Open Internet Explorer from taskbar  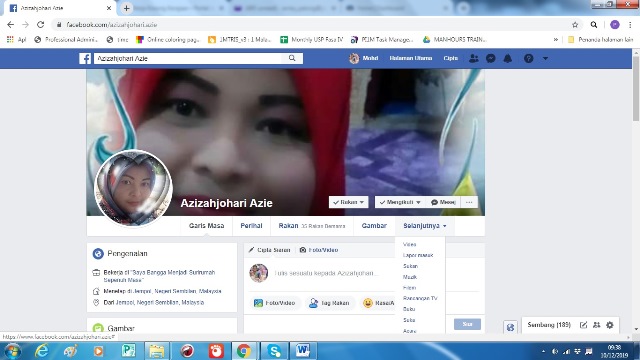[42, 351]
